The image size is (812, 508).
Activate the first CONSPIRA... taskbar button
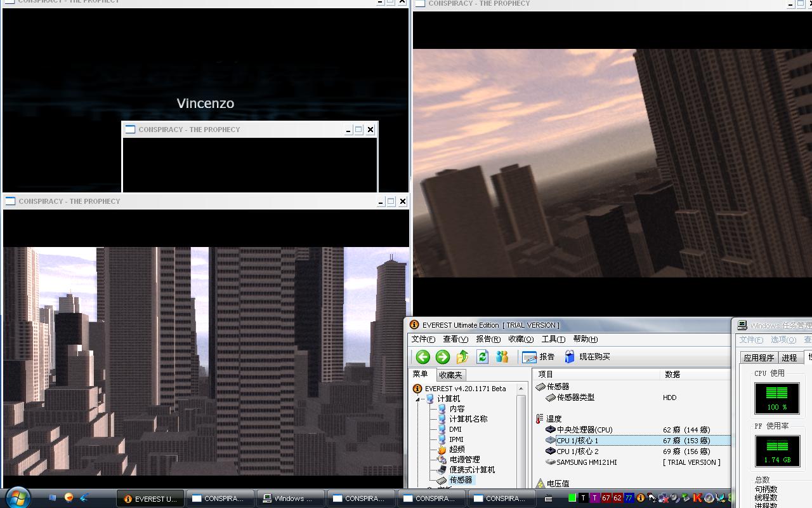(220, 498)
